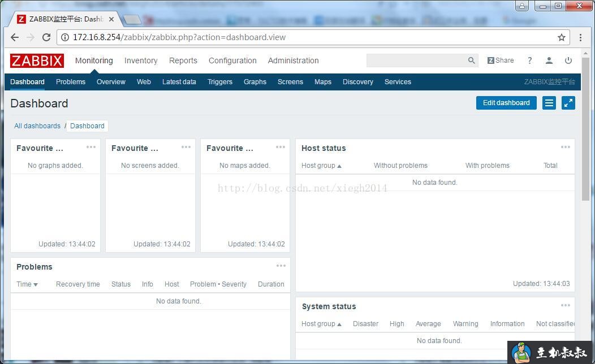
Task: Switch to the Latest data tab
Action: [179, 81]
